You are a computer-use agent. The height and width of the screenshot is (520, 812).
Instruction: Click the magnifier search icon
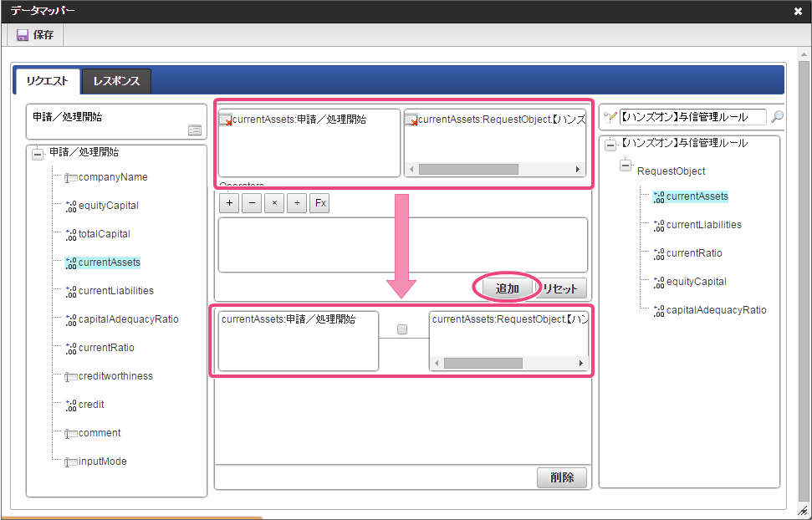point(777,117)
